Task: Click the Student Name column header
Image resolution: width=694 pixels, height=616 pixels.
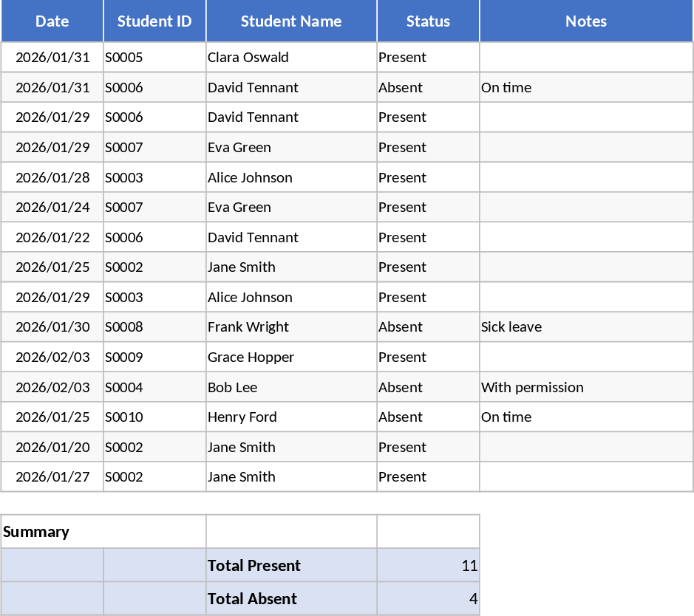Action: point(291,21)
